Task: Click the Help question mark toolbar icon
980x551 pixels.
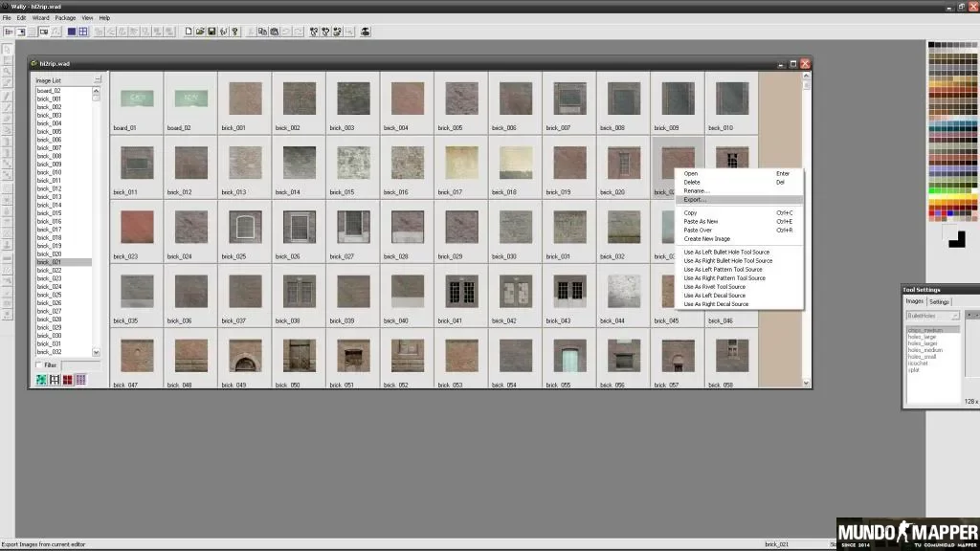Action: 235,32
